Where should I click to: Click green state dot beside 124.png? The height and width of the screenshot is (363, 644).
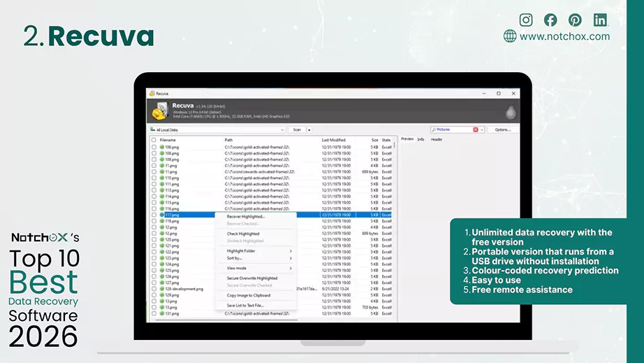[162, 264]
